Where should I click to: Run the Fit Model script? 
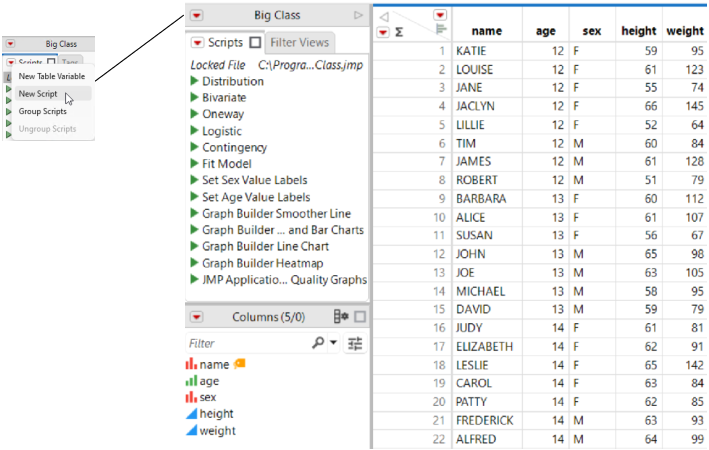(194, 163)
